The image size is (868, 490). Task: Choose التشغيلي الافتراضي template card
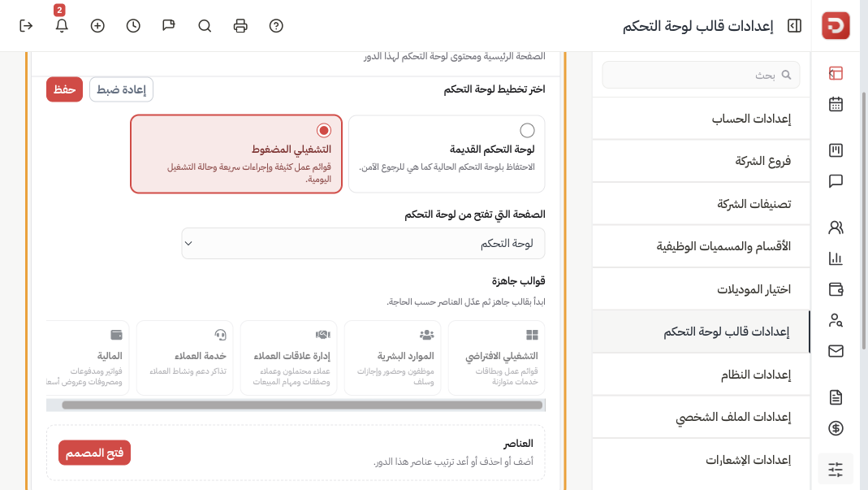coord(497,358)
